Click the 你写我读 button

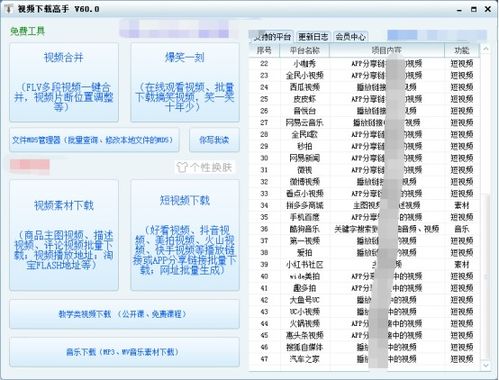point(214,140)
